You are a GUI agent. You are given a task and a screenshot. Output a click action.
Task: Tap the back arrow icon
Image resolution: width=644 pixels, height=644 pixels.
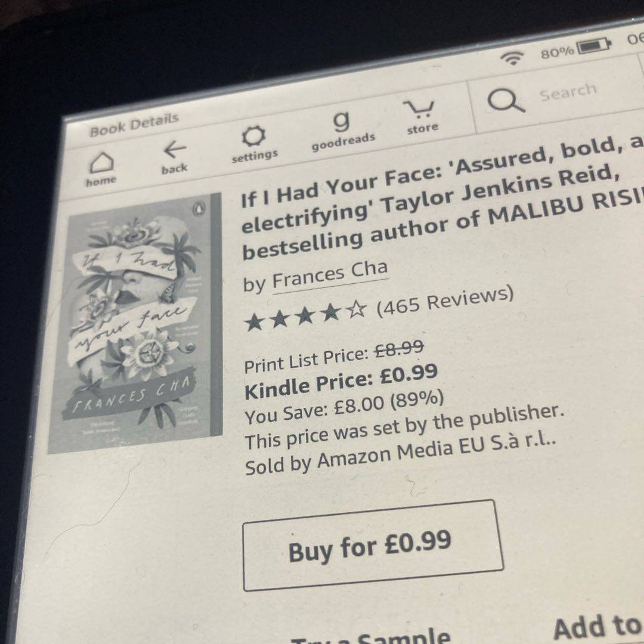(175, 149)
